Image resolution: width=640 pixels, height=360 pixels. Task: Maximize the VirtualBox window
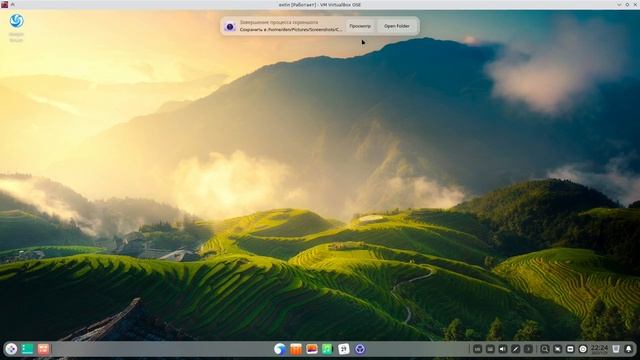[x=627, y=4]
